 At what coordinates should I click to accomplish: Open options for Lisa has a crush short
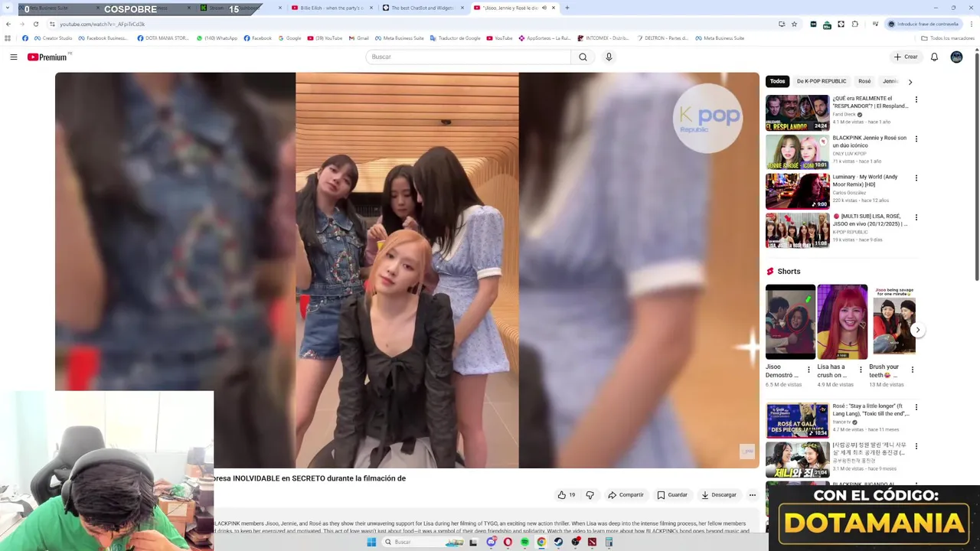coord(861,370)
